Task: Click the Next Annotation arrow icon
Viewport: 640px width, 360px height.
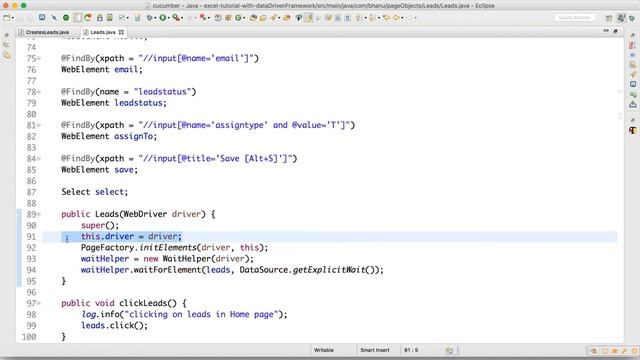Action: 359,18
